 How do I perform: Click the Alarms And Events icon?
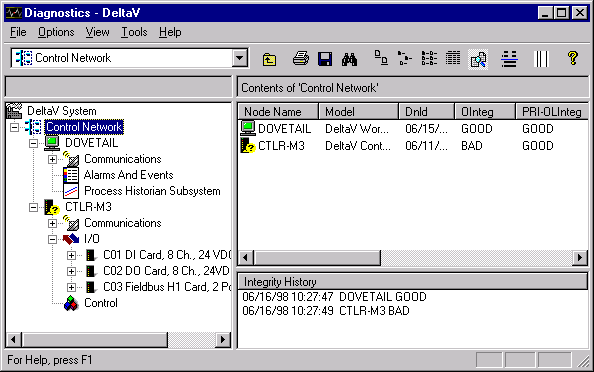point(71,175)
